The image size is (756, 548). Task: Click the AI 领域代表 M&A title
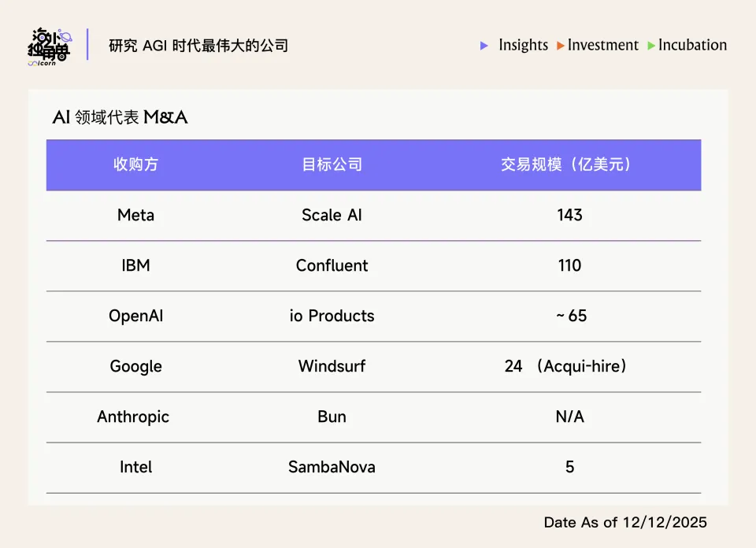[120, 117]
